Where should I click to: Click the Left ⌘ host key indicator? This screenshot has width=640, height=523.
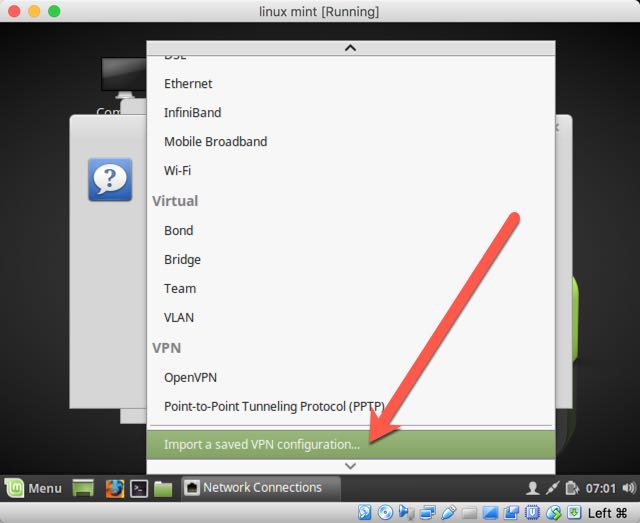point(607,513)
